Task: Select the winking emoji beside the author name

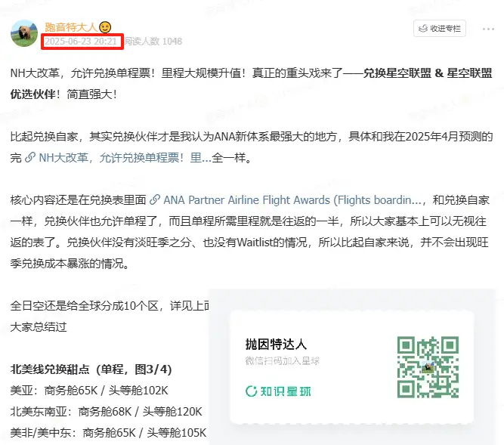Action: click(105, 27)
